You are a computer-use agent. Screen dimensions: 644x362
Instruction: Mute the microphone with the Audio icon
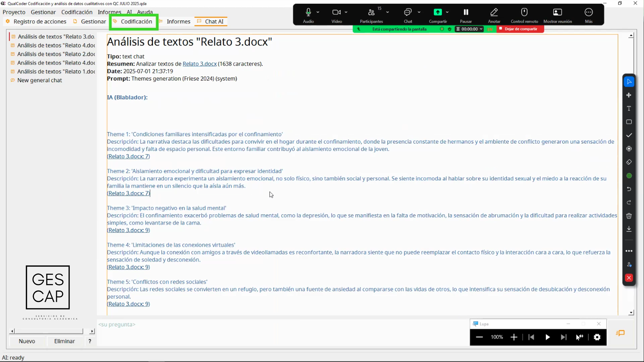(308, 12)
